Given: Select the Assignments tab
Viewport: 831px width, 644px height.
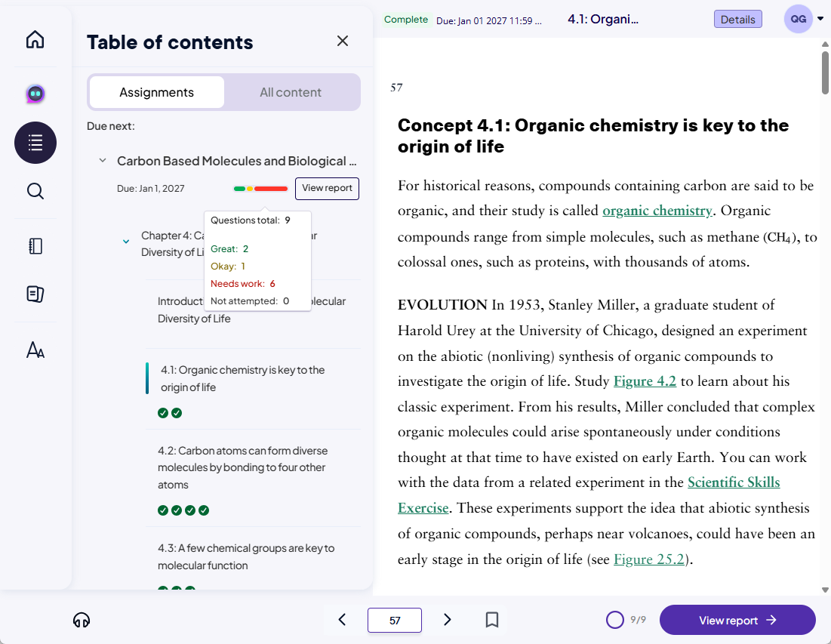Looking at the screenshot, I should click(x=156, y=92).
